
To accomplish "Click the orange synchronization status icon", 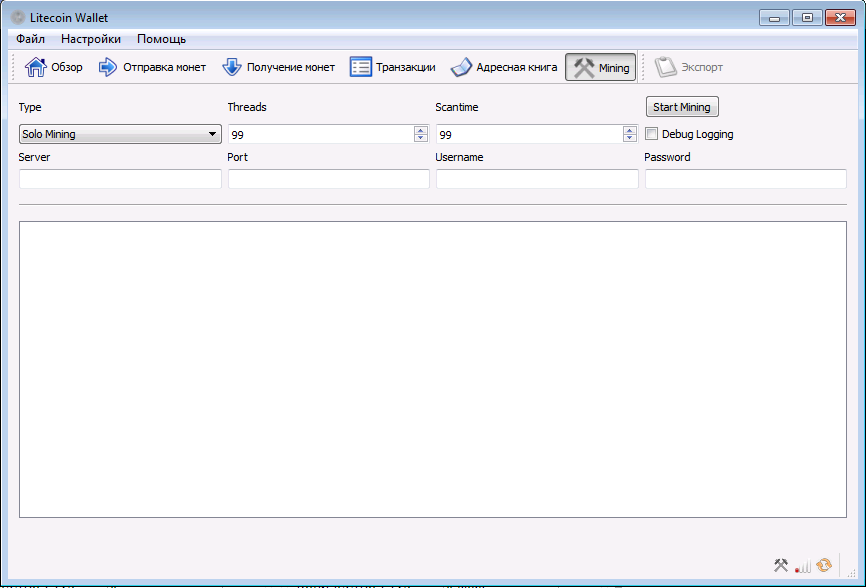I will coord(824,565).
